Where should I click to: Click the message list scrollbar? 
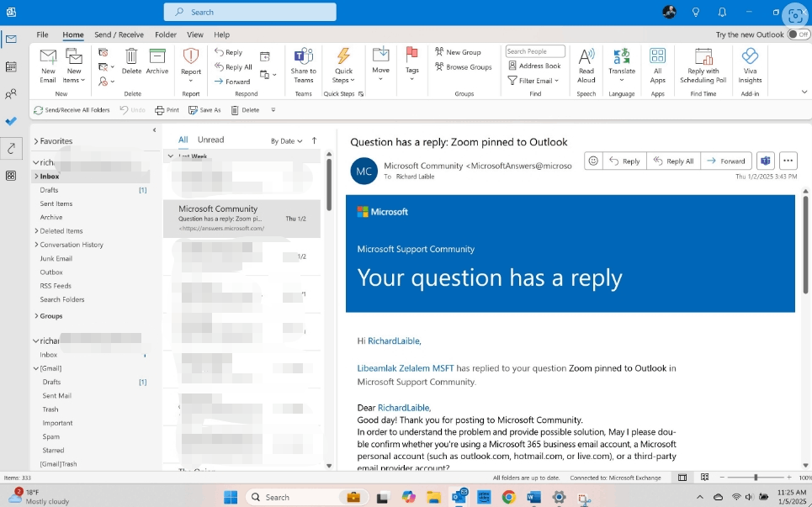pyautogui.click(x=329, y=184)
